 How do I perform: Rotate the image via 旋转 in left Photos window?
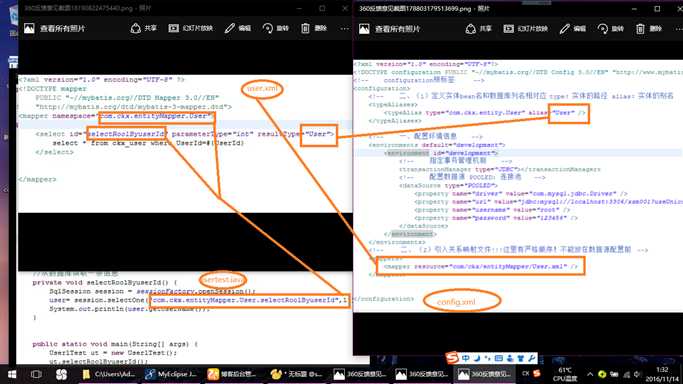coord(276,28)
